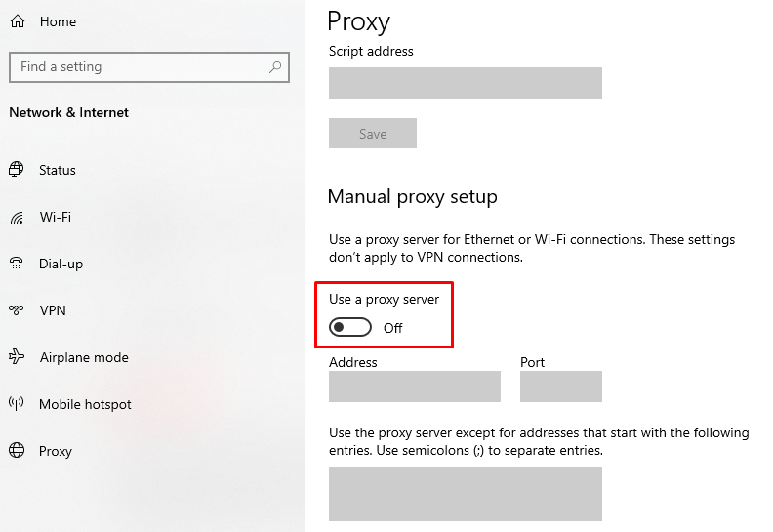The width and height of the screenshot is (773, 532).
Task: Select Dial-up in the sidebar
Action: point(61,264)
